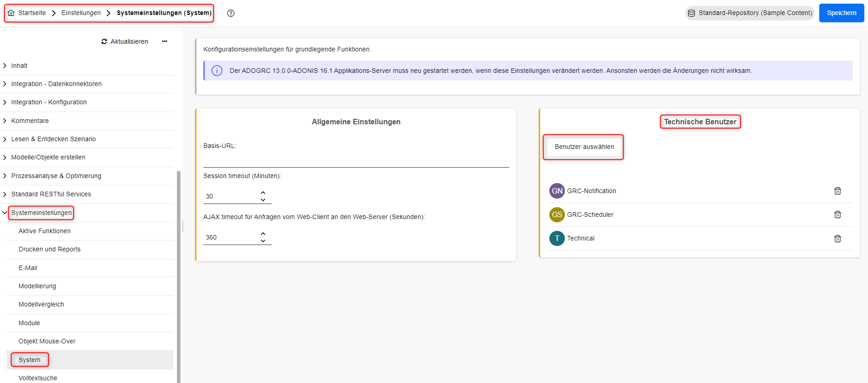Expand Integration - Datenkonnektoren section
The width and height of the screenshot is (868, 383).
[5, 84]
